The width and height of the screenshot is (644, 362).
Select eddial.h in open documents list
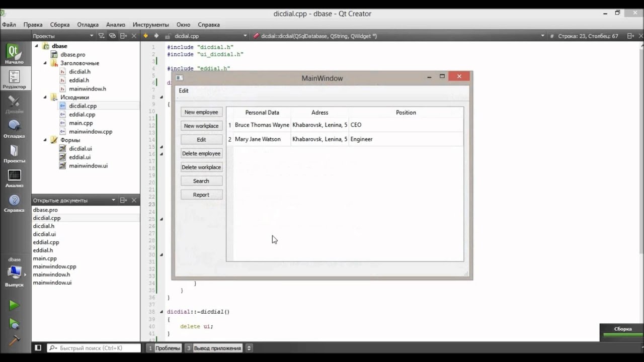pos(43,250)
